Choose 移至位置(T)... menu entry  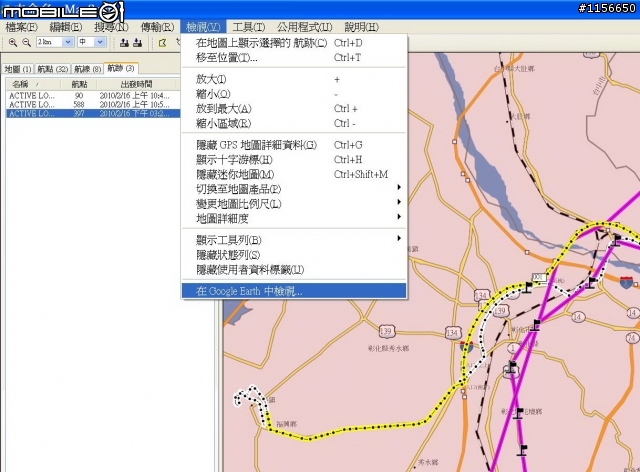click(294, 58)
